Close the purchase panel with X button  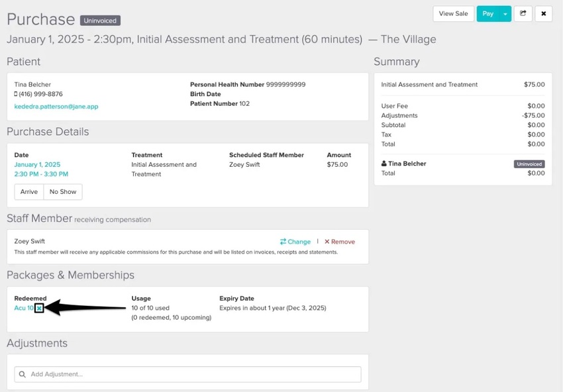pyautogui.click(x=544, y=14)
